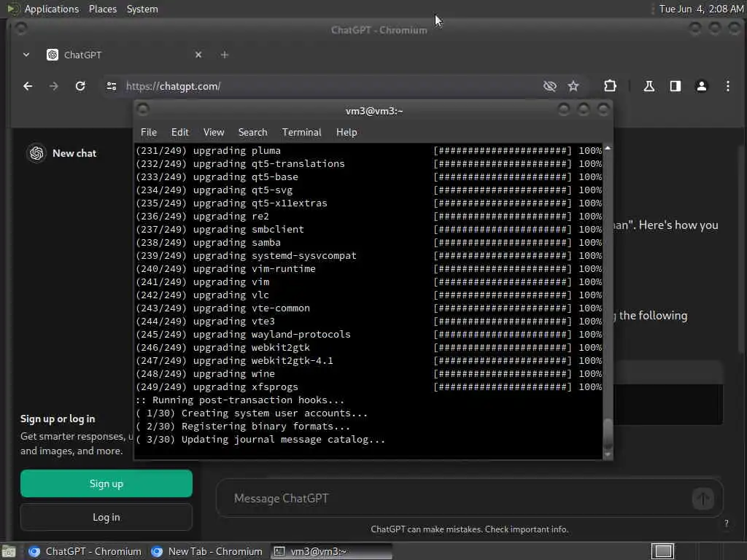Start a New chat

pyautogui.click(x=74, y=153)
